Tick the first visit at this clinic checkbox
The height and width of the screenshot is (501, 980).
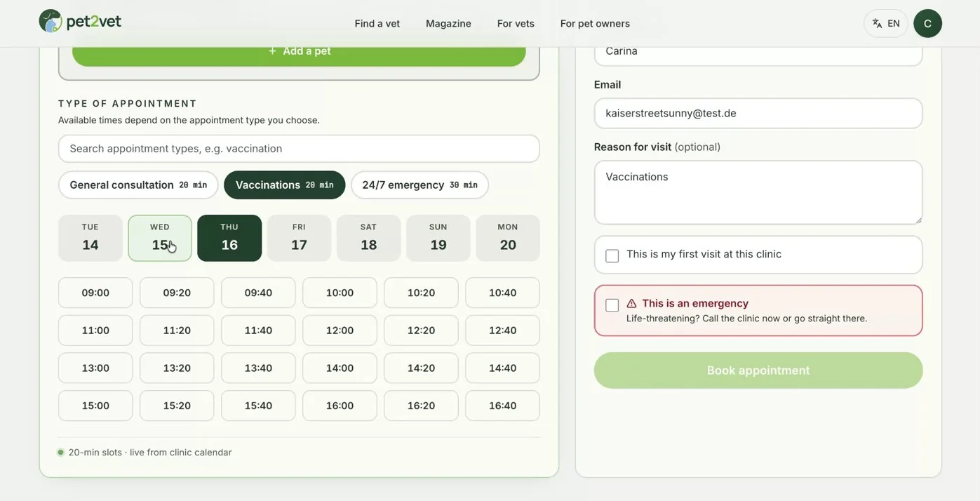[x=612, y=255]
